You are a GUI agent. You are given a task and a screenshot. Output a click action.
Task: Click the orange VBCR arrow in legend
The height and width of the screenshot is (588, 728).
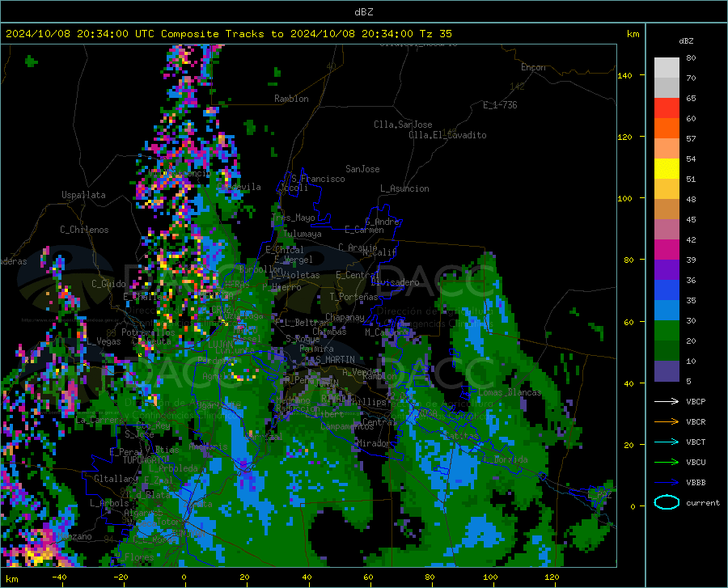point(667,421)
